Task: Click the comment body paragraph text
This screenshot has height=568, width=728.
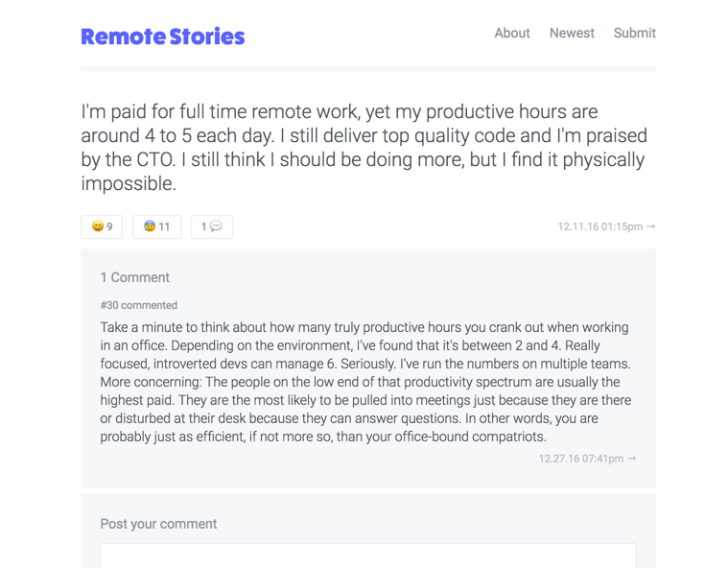Action: pos(365,382)
